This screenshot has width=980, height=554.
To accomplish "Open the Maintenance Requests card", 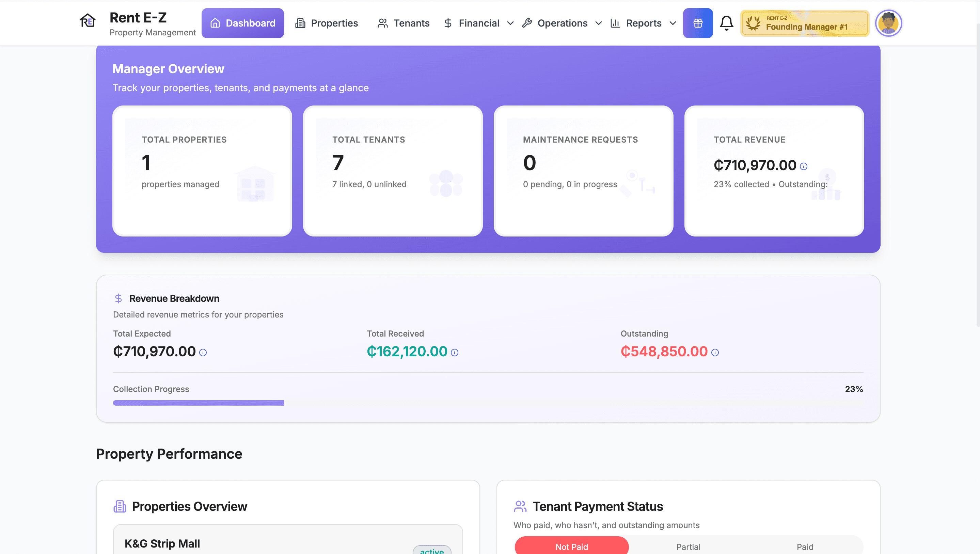I will pyautogui.click(x=583, y=171).
